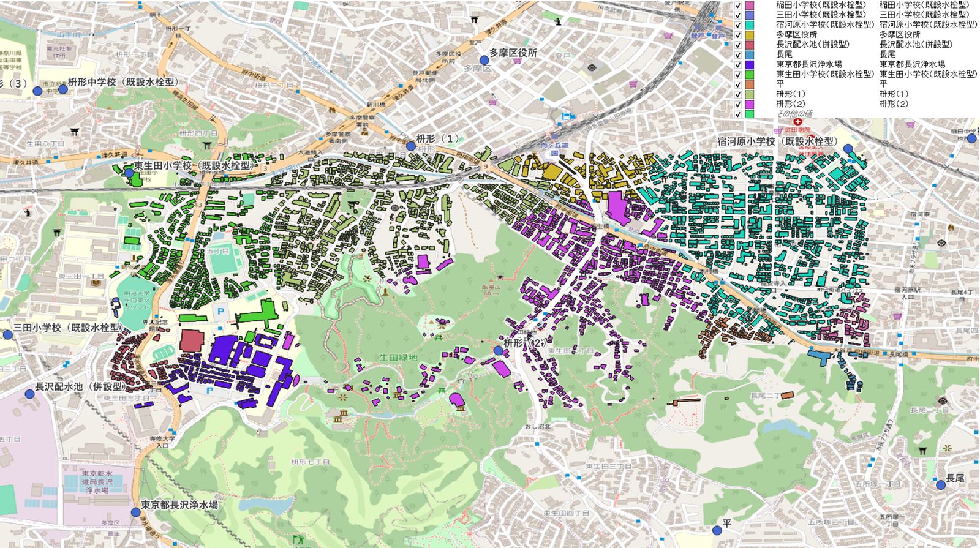This screenshot has height=548, width=980.
Task: Select the blue marker labeled 平
Action: pos(717,530)
